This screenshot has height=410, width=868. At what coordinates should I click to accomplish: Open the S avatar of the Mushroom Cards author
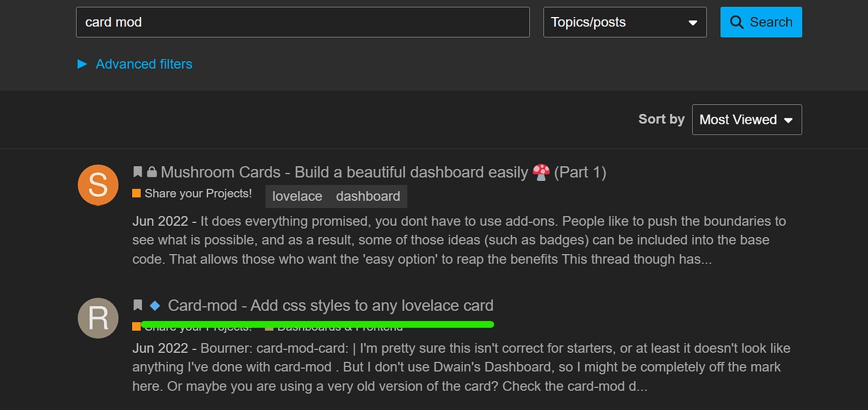click(97, 185)
